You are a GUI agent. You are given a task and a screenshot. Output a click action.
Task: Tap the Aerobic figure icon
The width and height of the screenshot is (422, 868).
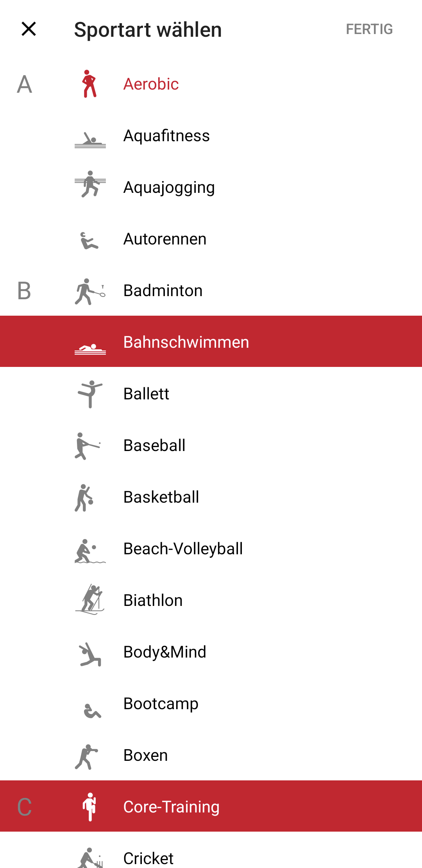[90, 84]
